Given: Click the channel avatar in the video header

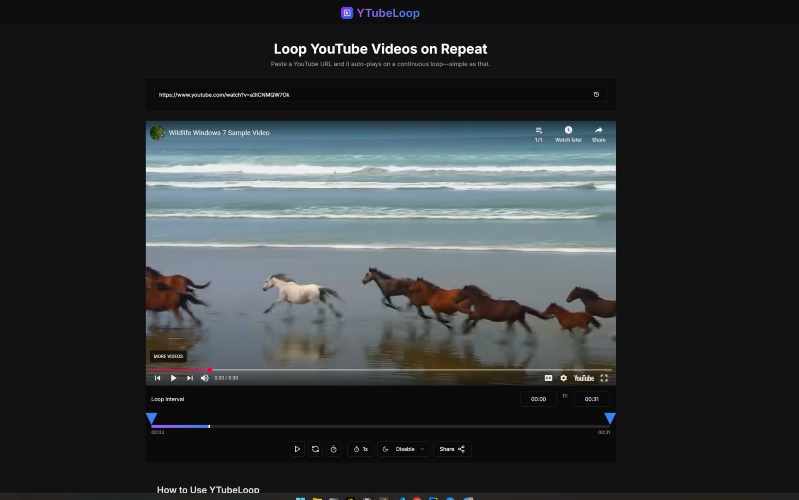Looking at the screenshot, I should point(157,133).
